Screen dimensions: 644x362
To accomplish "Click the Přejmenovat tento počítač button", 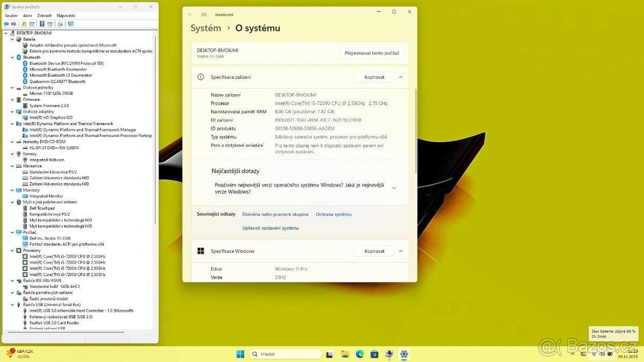I will point(372,53).
